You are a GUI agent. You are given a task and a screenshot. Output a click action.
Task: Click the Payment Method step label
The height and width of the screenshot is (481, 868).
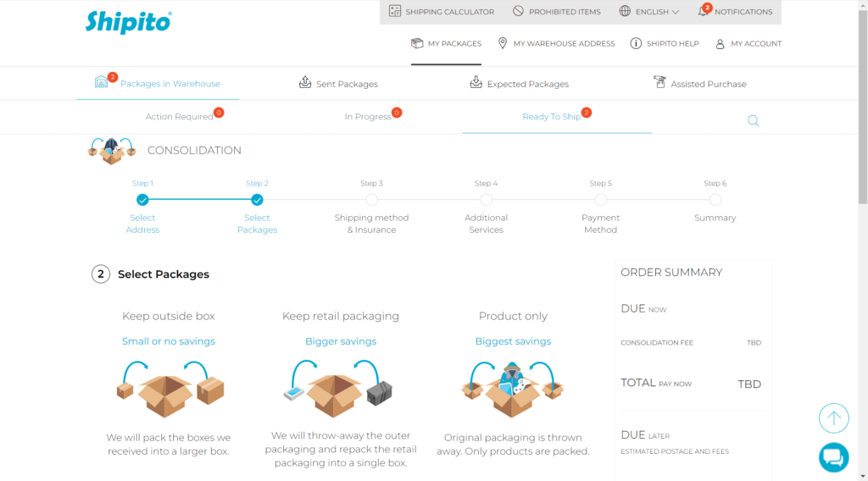pos(601,224)
